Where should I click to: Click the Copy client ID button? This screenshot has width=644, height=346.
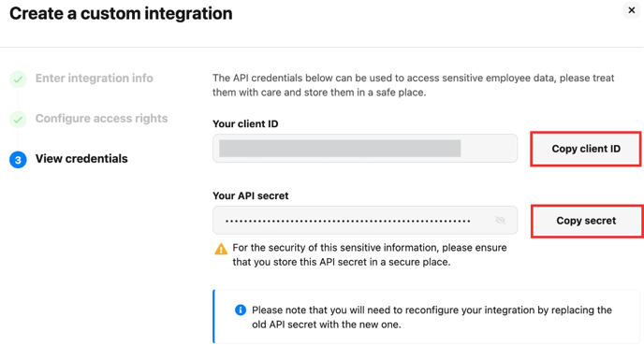[x=586, y=149]
